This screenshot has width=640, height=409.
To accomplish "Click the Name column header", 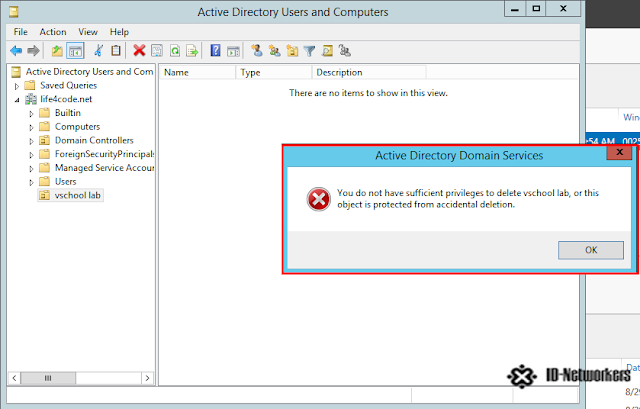I will (x=198, y=72).
